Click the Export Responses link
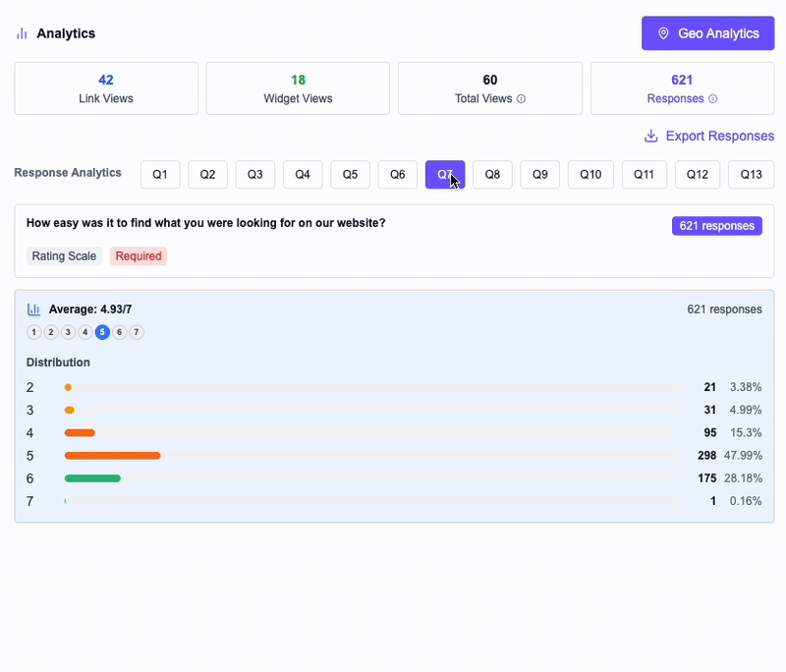 [x=719, y=136]
